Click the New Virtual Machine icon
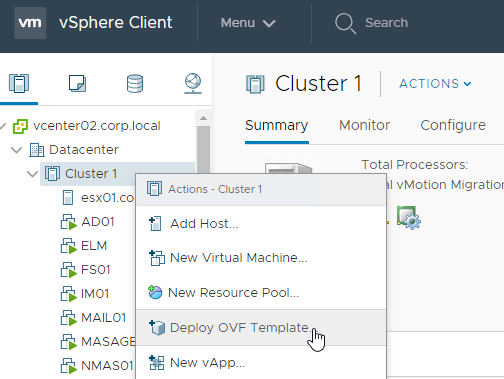This screenshot has width=504, height=379. coord(157,258)
